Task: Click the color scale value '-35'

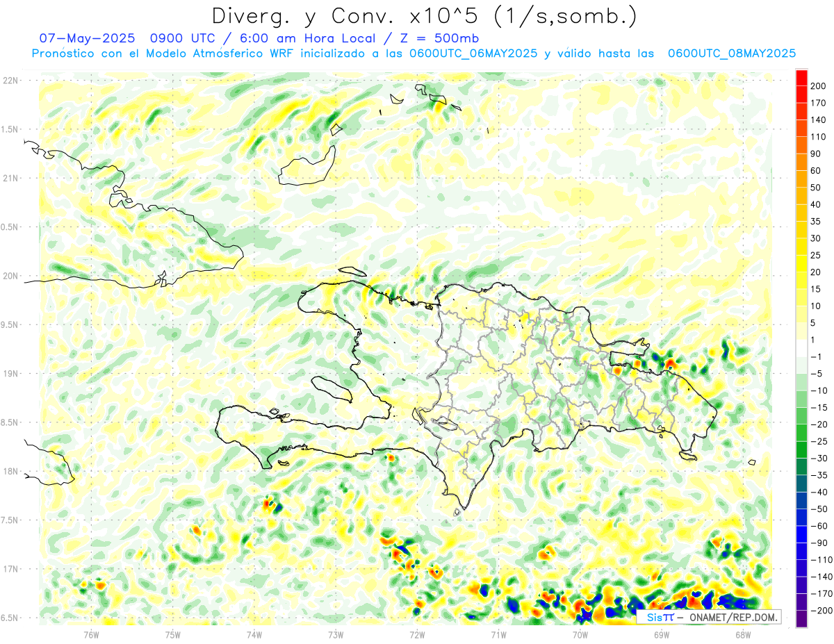Action: (x=821, y=475)
